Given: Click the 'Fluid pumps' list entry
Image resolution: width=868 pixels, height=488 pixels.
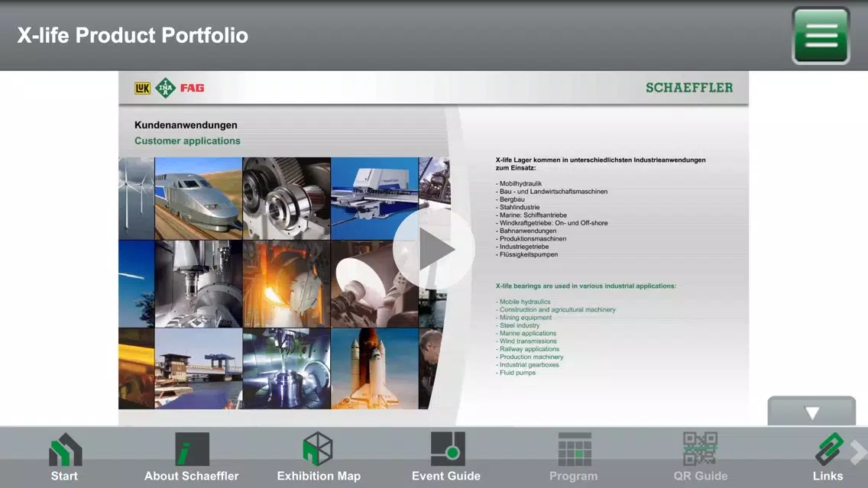Looking at the screenshot, I should point(516,373).
